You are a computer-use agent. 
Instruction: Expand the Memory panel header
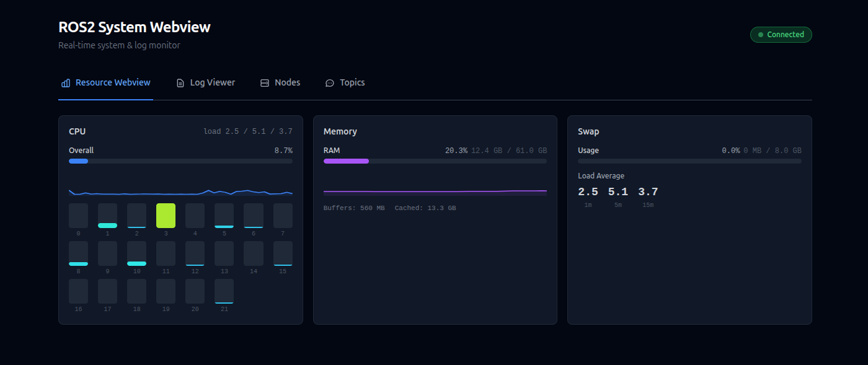tap(435, 131)
